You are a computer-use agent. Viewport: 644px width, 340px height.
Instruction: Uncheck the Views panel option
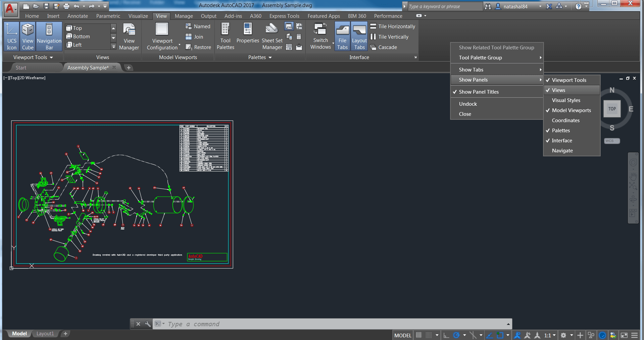[x=572, y=90]
